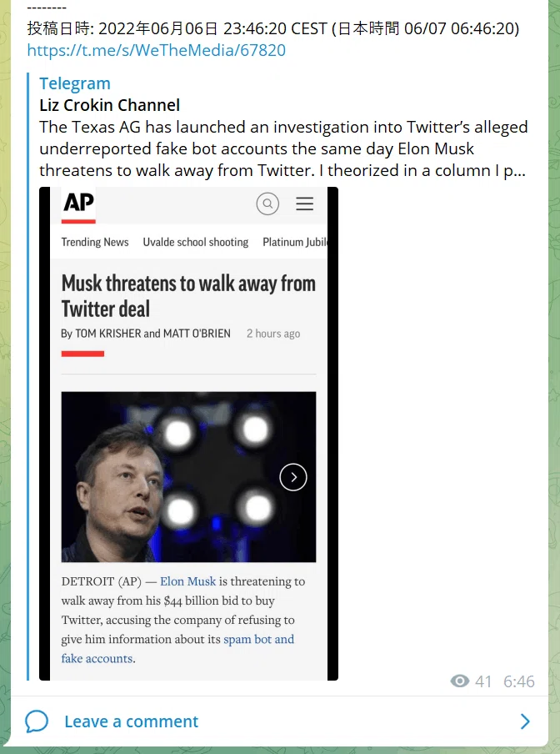Open the AP hamburger menu icon

304,204
